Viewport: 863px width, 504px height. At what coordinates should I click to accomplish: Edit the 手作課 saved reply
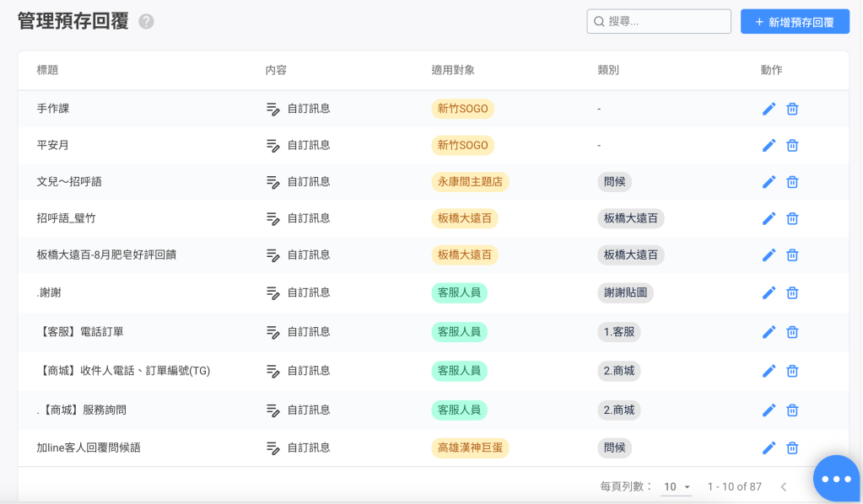(x=769, y=109)
